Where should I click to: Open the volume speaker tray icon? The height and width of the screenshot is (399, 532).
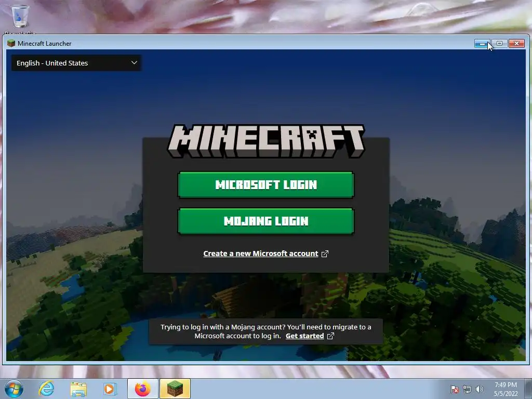tap(479, 389)
